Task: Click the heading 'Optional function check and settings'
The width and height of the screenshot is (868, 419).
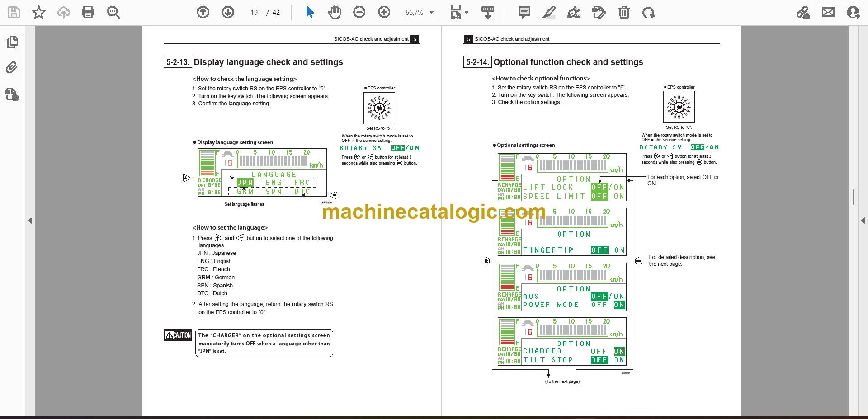Action: pyautogui.click(x=568, y=62)
